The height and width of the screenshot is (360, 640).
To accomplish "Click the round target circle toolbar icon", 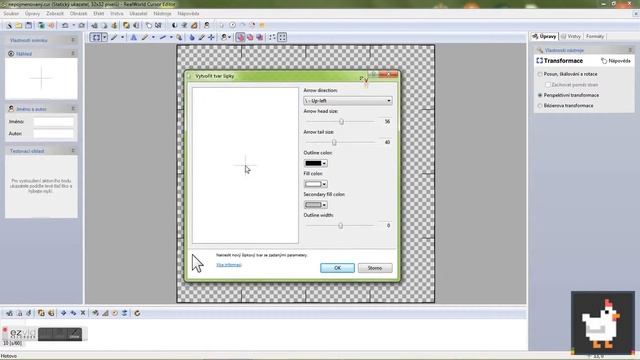I will 233,25.
